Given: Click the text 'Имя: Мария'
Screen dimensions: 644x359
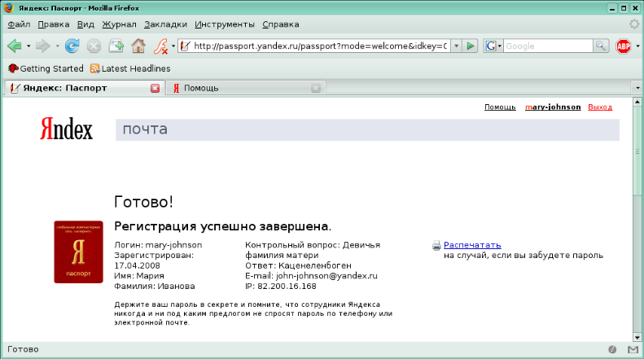Looking at the screenshot, I should (139, 276).
